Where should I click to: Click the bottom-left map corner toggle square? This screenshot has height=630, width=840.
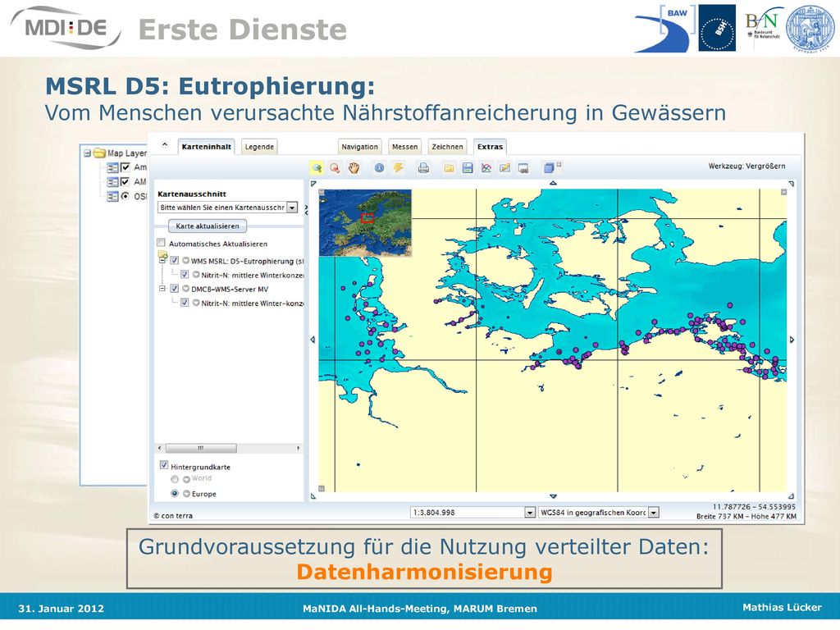[x=322, y=489]
